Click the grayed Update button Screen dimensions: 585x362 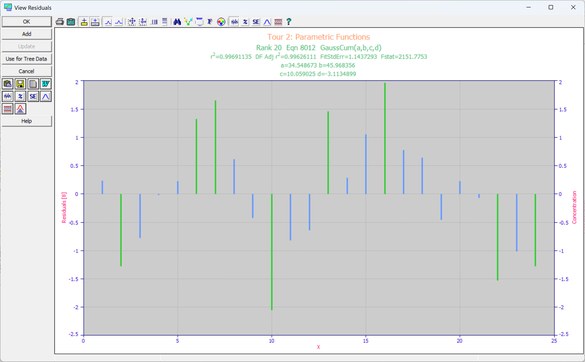point(26,46)
